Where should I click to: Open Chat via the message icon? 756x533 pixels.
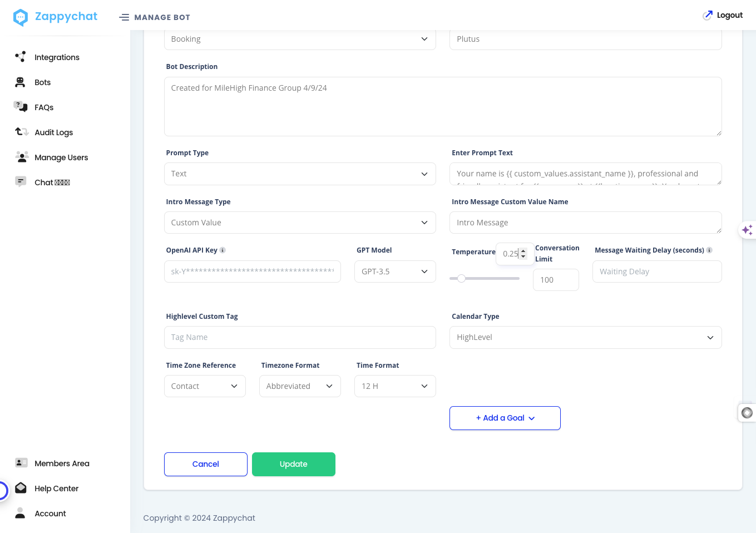pyautogui.click(x=21, y=182)
